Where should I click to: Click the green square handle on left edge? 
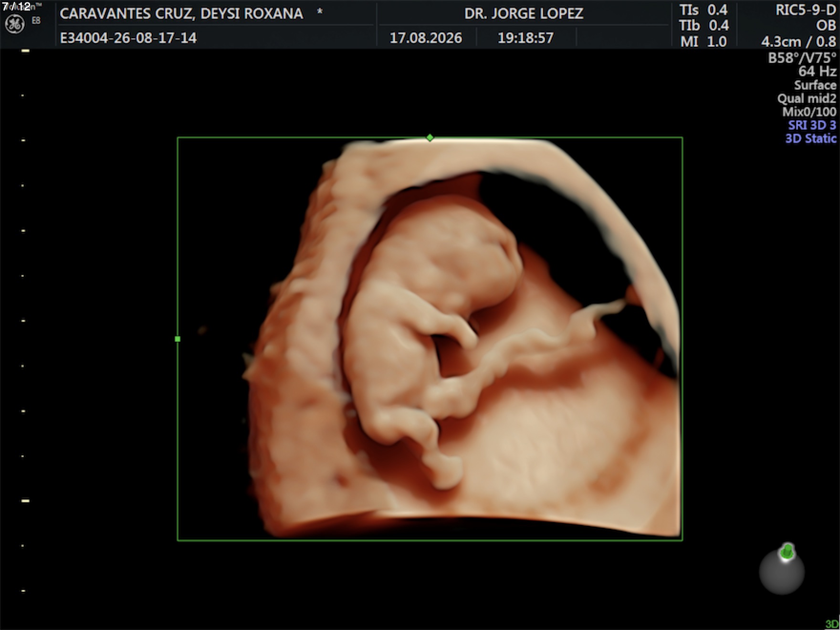(x=178, y=339)
